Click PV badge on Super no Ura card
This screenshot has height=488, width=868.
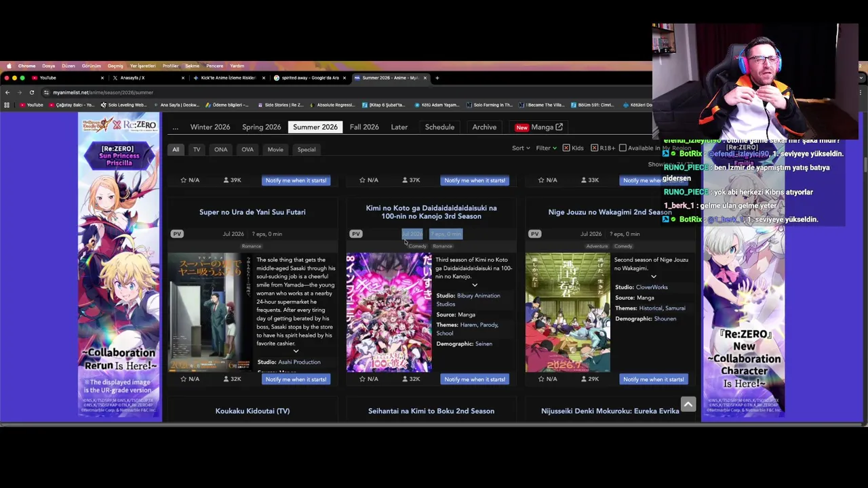click(x=177, y=234)
